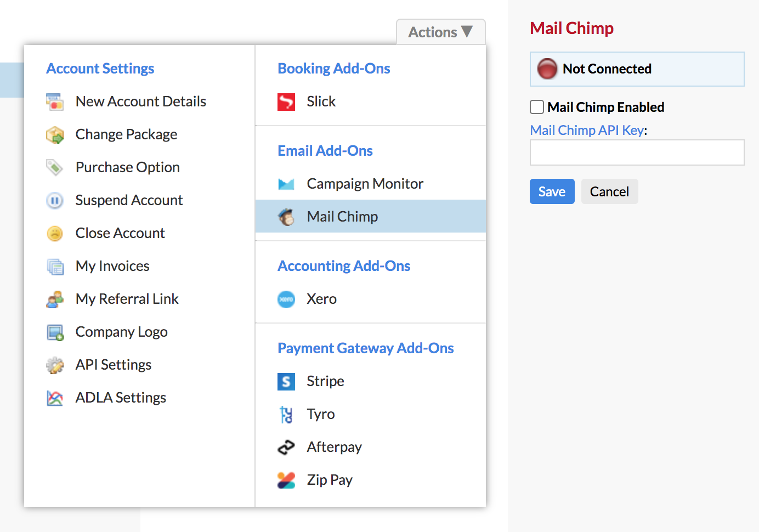Click the Not Connected status text

click(x=607, y=69)
